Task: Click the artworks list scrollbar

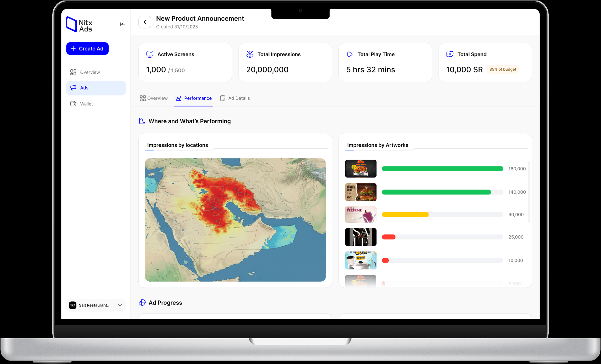Action: tap(529, 192)
